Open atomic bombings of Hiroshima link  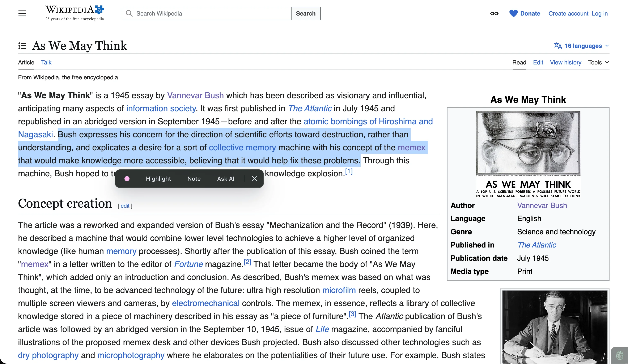368,121
